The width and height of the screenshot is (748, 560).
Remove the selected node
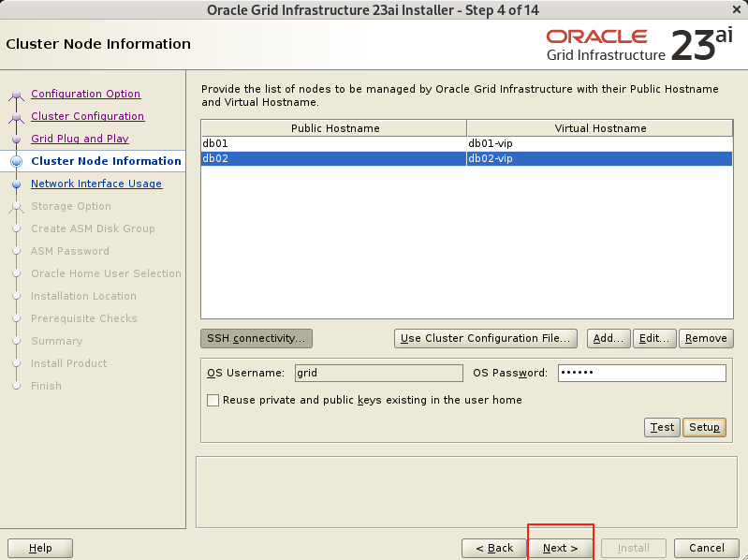click(x=706, y=338)
